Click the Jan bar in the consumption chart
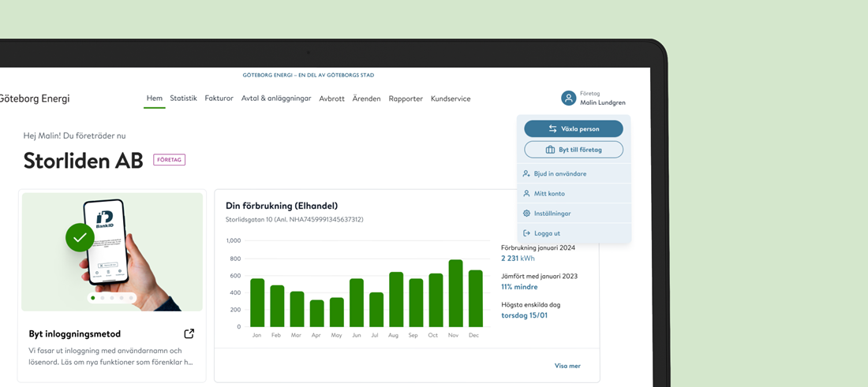The height and width of the screenshot is (387, 868). click(257, 303)
